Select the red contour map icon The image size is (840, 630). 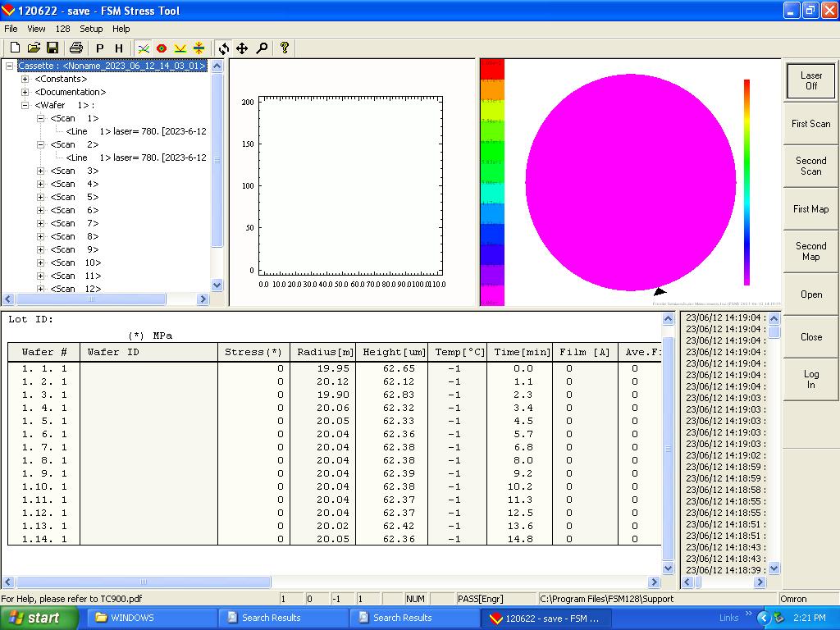coord(162,48)
